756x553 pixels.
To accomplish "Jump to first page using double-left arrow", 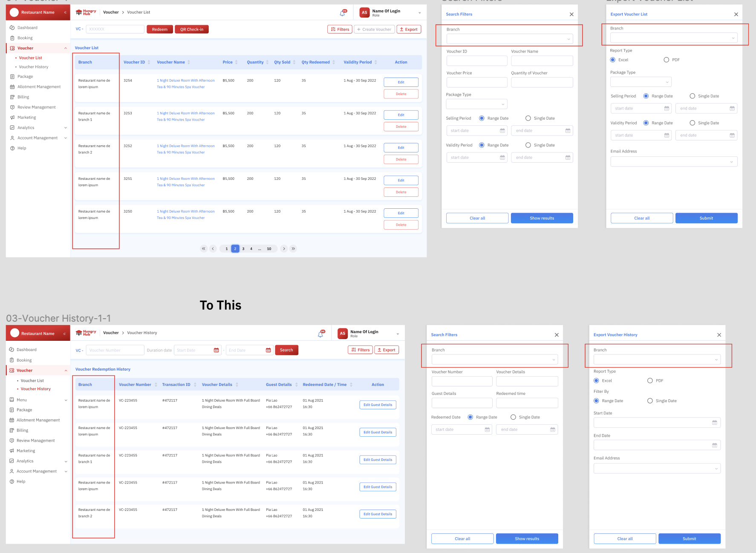I will click(204, 249).
